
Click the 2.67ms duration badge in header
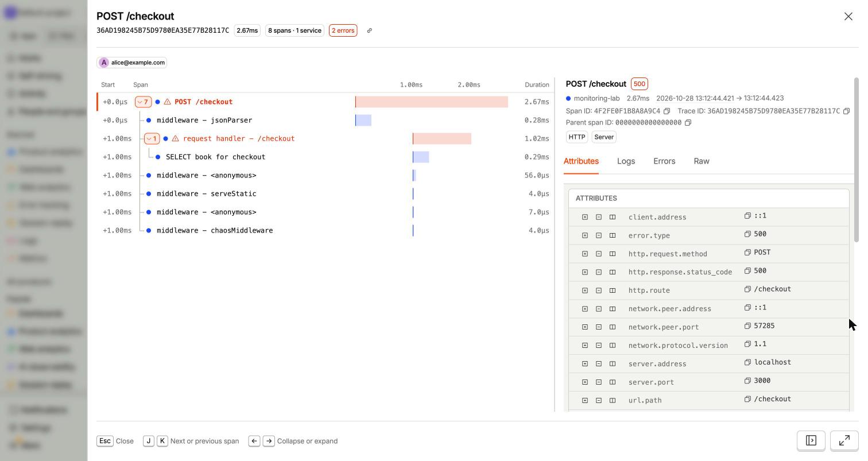click(247, 30)
